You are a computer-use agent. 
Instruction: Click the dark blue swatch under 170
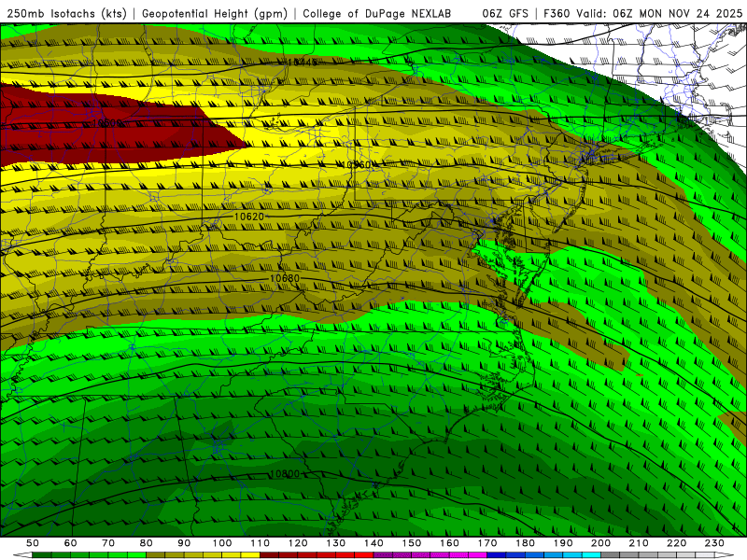(x=497, y=555)
